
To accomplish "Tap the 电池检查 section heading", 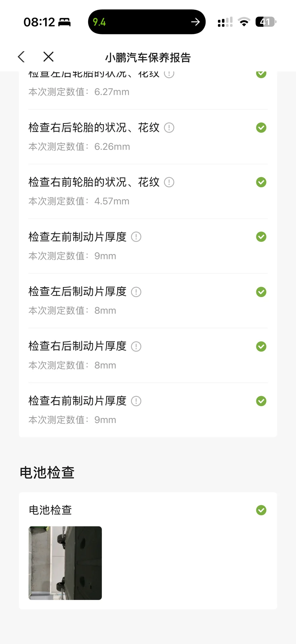I will [47, 473].
